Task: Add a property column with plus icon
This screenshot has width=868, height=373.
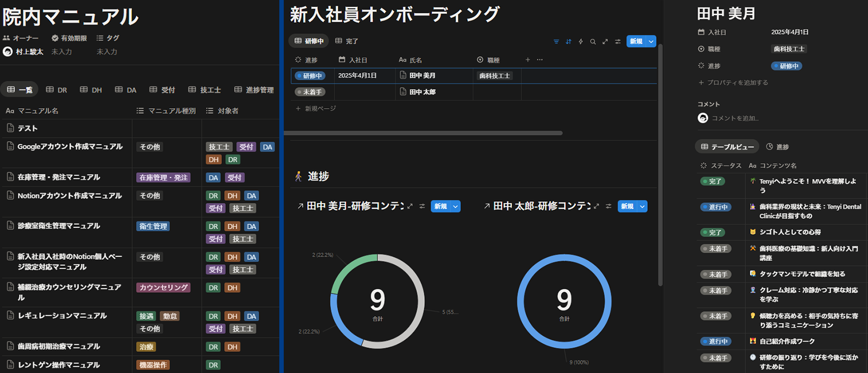Action: 528,60
